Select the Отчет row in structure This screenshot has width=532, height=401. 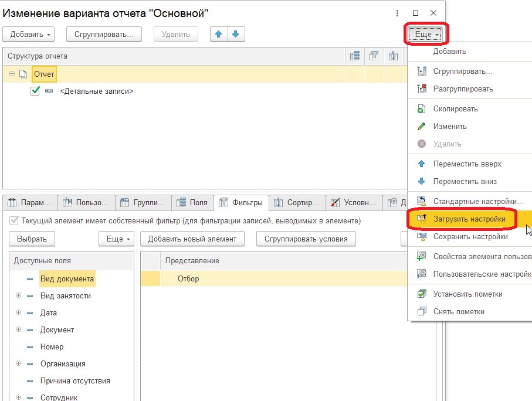[205, 74]
